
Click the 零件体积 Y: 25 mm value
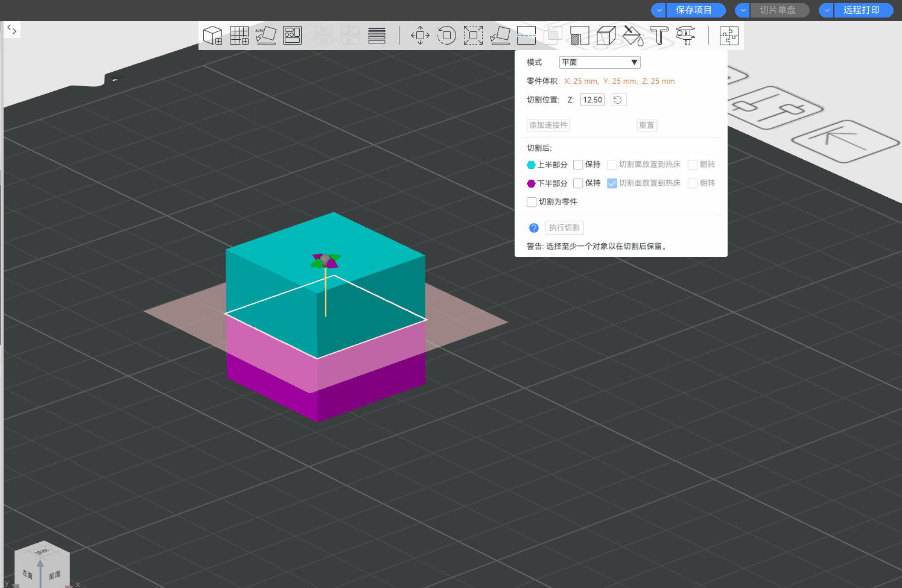pyautogui.click(x=620, y=81)
